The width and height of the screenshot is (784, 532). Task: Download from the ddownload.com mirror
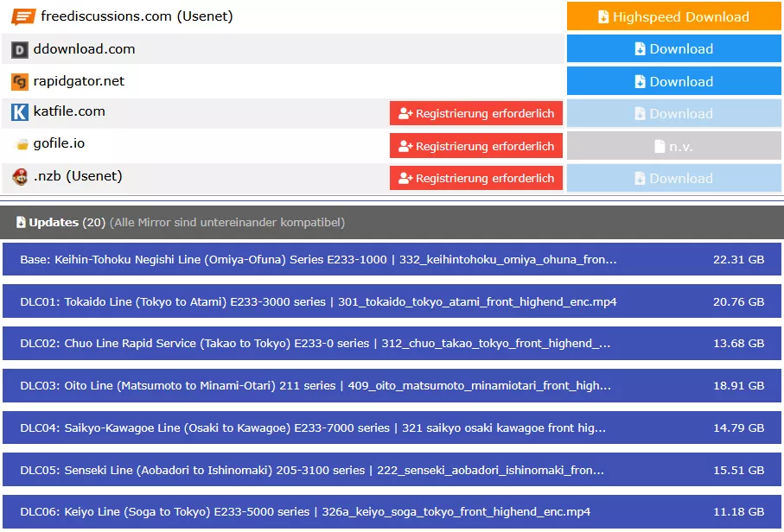point(673,48)
